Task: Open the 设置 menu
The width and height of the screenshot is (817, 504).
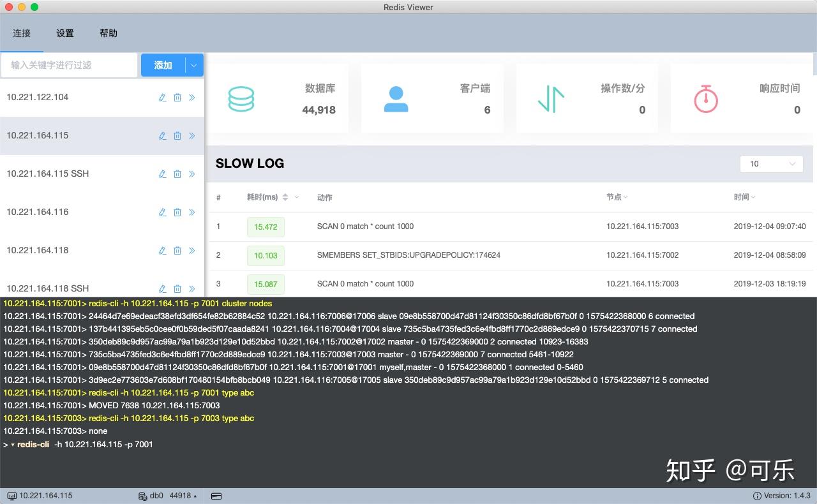Action: pos(65,33)
